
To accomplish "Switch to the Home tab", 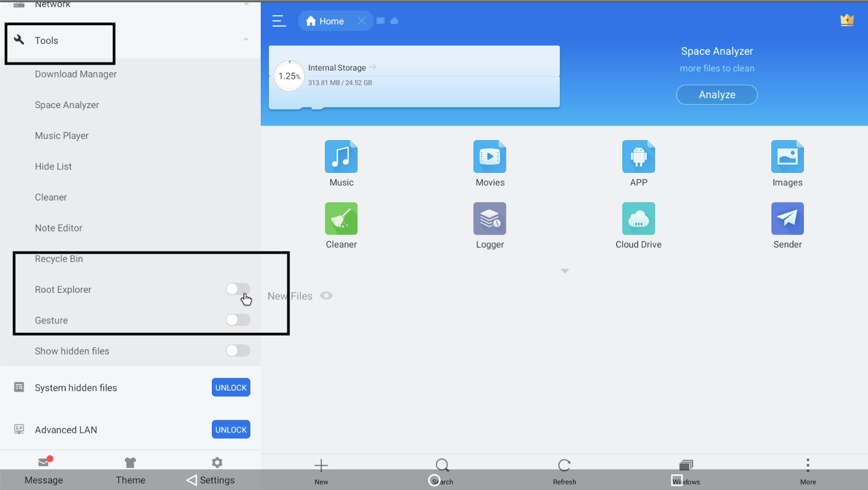I will tap(326, 21).
